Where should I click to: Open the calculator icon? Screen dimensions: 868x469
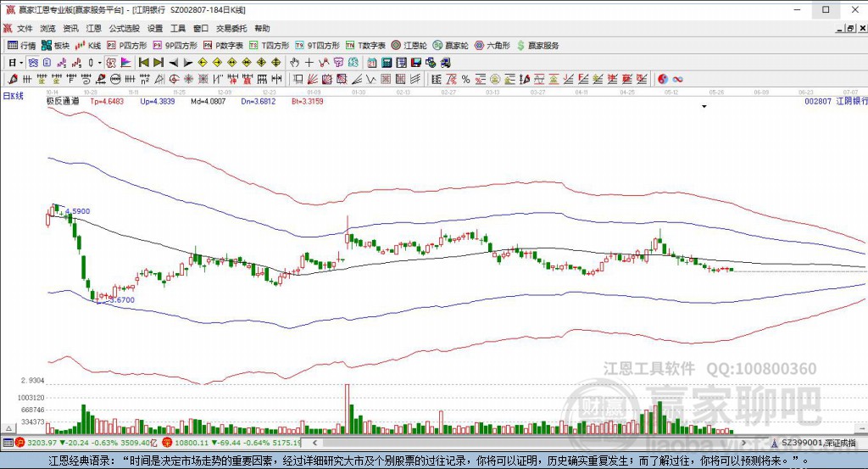387,63
